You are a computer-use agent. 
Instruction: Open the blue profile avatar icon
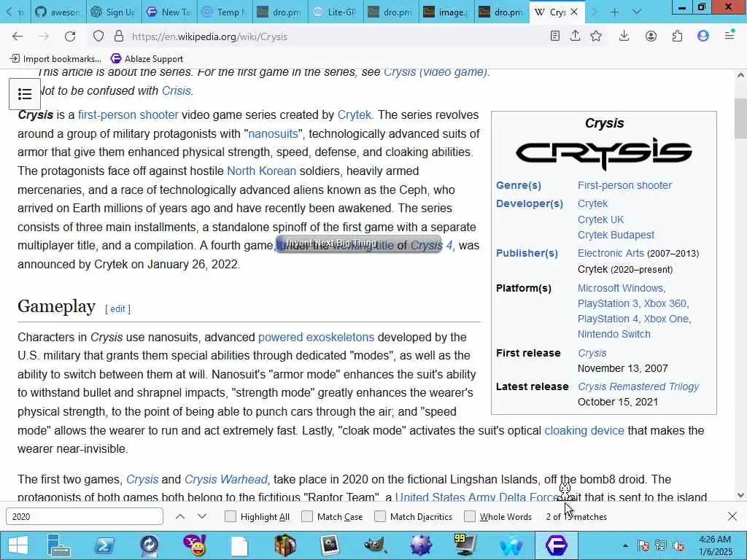click(703, 36)
